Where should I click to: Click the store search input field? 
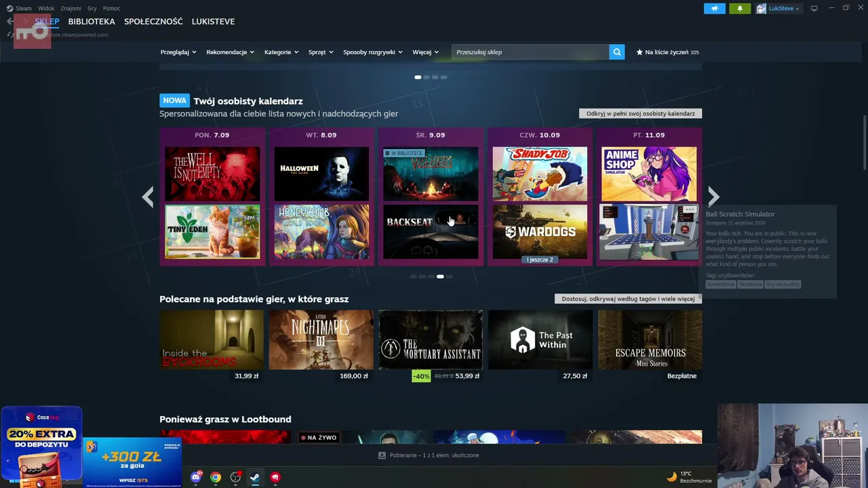tap(531, 52)
